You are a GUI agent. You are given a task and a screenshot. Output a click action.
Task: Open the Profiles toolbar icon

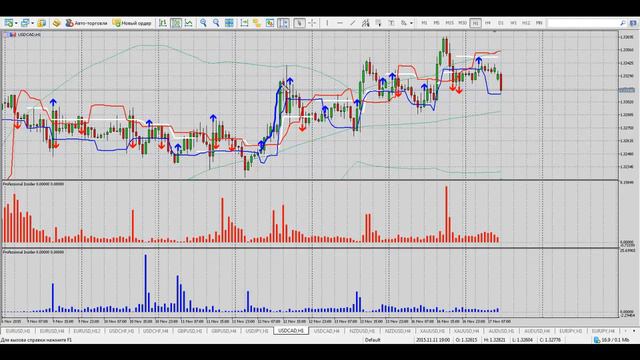pos(25,23)
